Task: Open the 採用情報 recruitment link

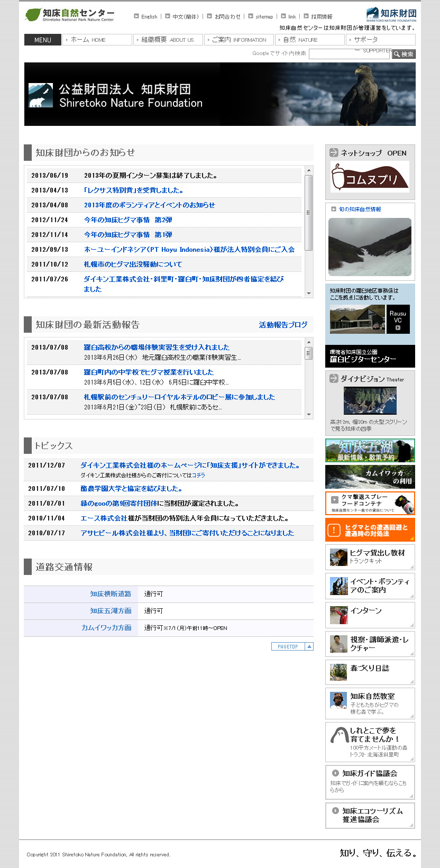Action: [322, 17]
